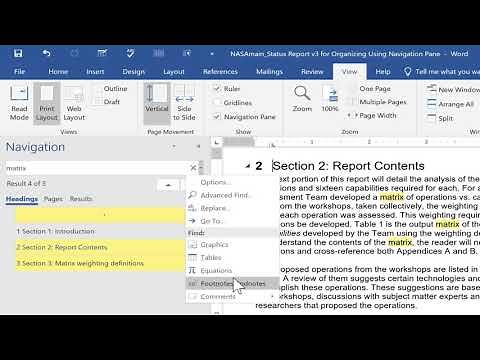
Task: Switch to Read Mode view
Action: coord(19,103)
